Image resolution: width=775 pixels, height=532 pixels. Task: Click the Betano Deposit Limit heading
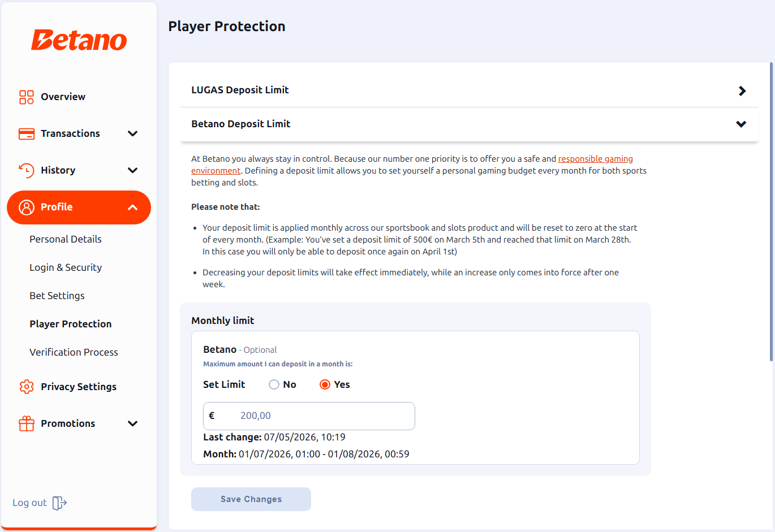click(241, 124)
